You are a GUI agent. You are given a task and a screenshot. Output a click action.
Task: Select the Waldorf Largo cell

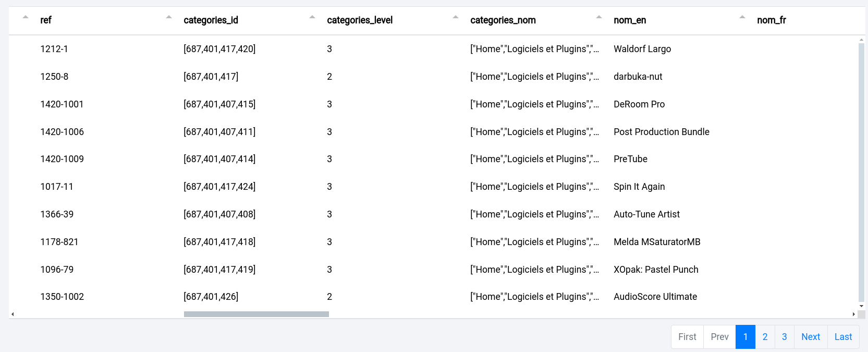pyautogui.click(x=642, y=49)
